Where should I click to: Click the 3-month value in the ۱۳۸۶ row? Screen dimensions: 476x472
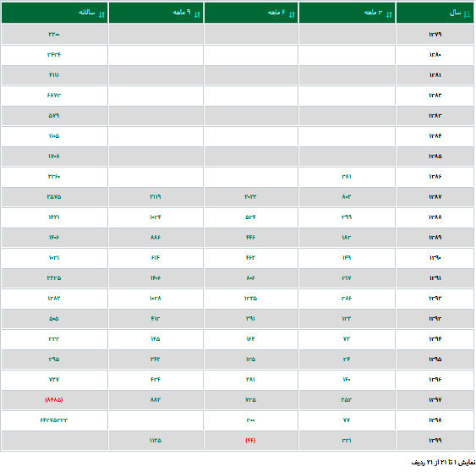point(347,177)
